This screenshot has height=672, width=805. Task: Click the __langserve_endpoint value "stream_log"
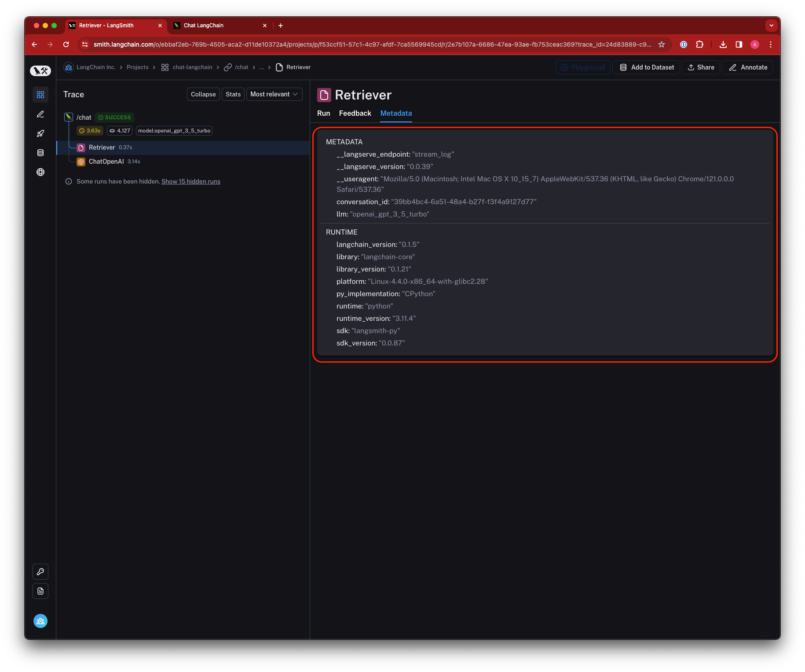(433, 154)
